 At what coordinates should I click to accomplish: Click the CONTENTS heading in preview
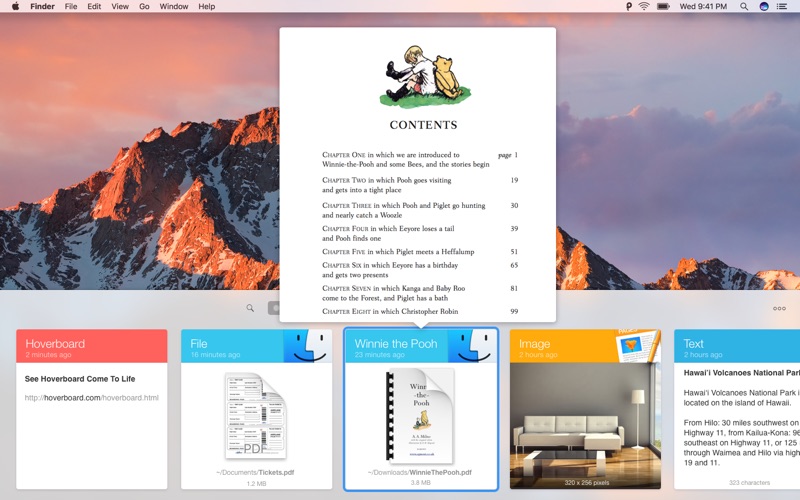(423, 125)
